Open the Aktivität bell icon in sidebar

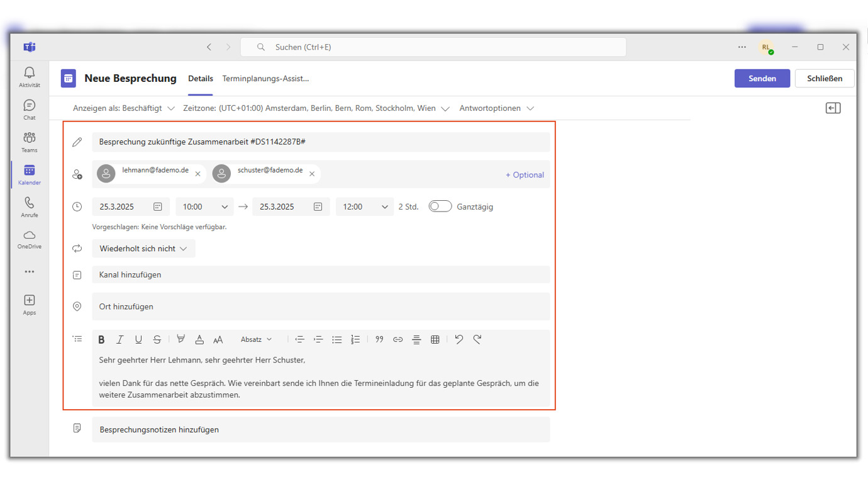tap(29, 77)
